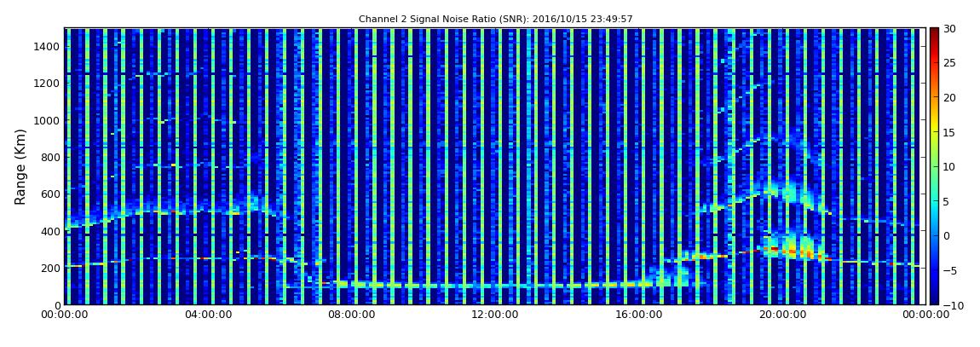Screen dimensions: 980x347
Task: Click the green middle of the colorbar
Action: (934, 166)
